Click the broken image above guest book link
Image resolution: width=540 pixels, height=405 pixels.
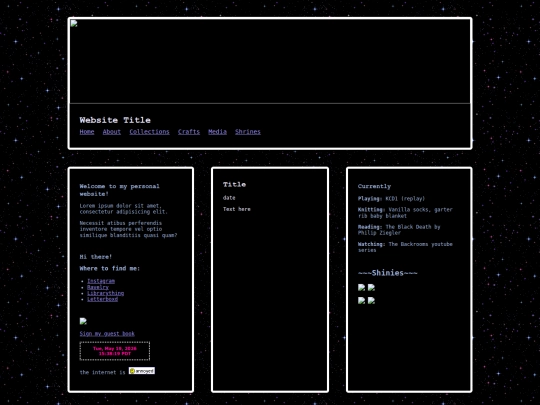83,321
